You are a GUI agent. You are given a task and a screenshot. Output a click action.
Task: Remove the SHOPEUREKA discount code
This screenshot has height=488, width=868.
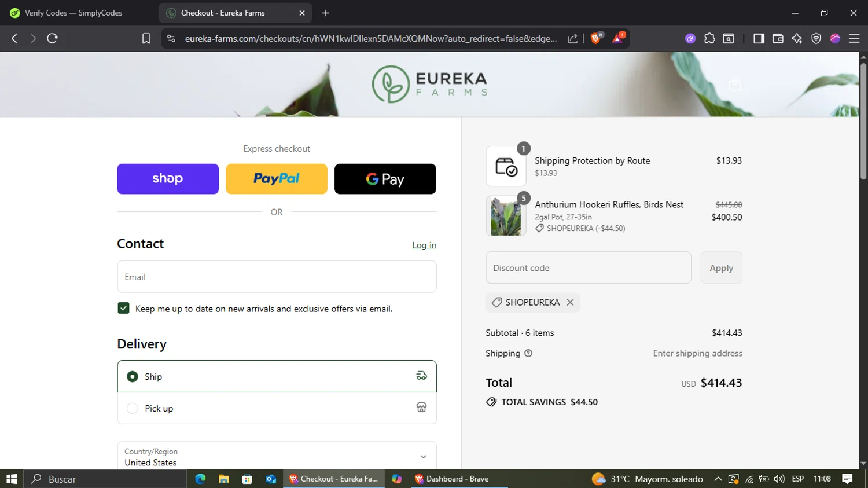click(570, 302)
